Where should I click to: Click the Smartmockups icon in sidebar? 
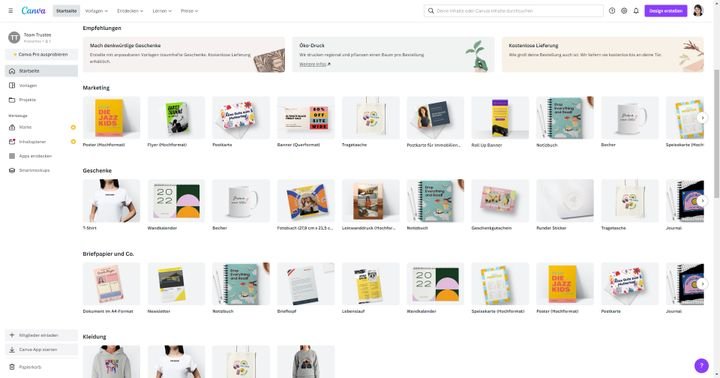click(x=12, y=170)
